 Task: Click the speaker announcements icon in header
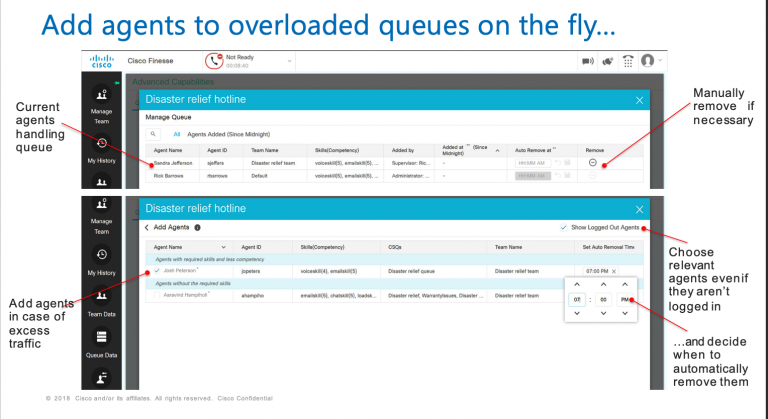[x=588, y=60]
